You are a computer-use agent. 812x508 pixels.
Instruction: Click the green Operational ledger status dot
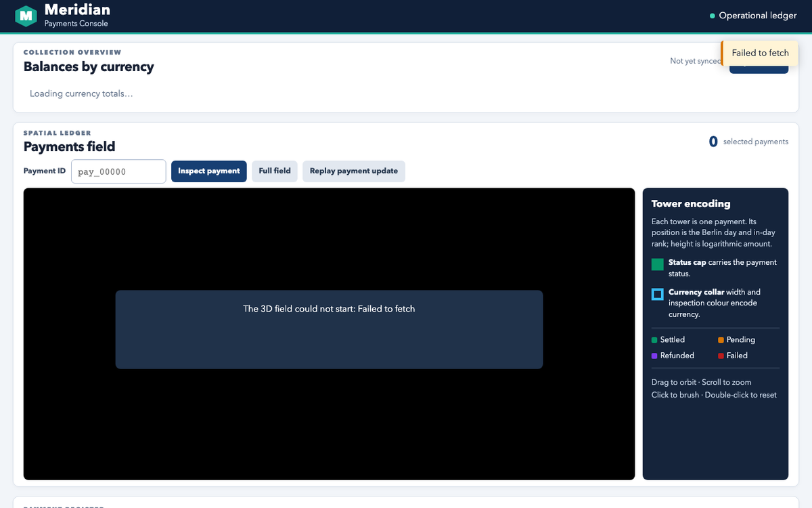tap(712, 16)
